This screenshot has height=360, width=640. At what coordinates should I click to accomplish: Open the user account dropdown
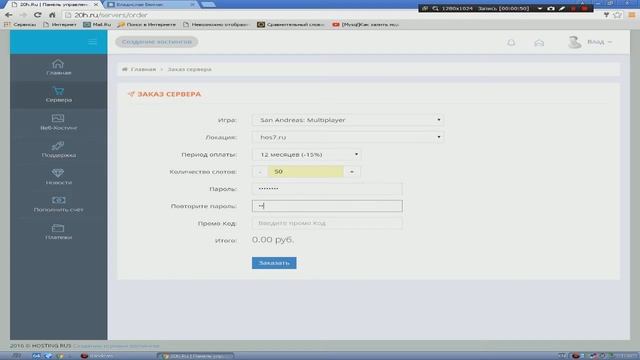click(x=600, y=42)
